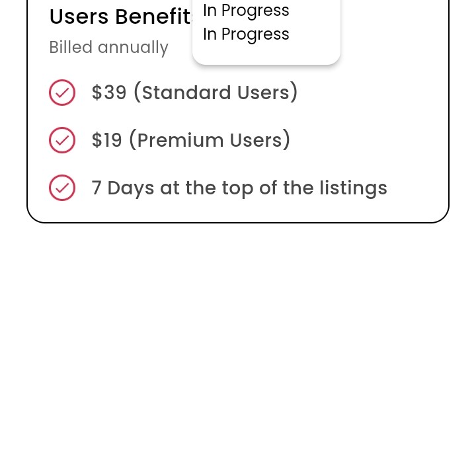Select the checkmark icon next to $19 Premium Users
Viewport: 476px width, 476px height.
[62, 140]
